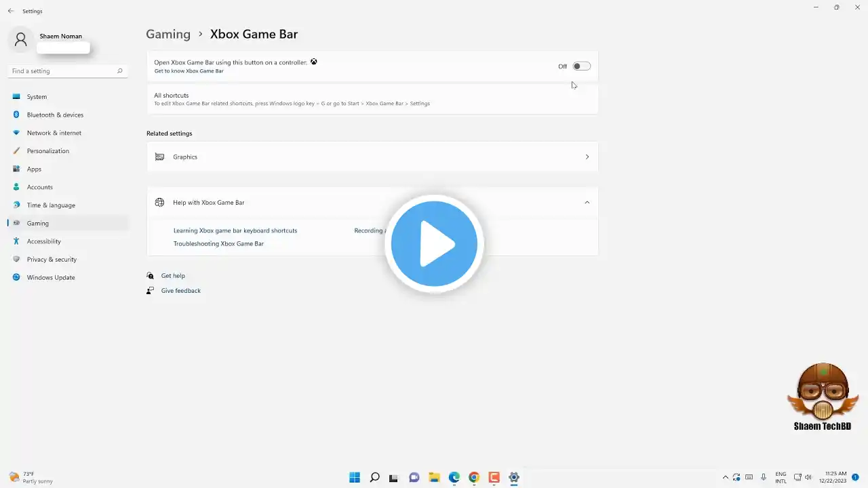
Task: Open Windows Update settings page
Action: [51, 278]
